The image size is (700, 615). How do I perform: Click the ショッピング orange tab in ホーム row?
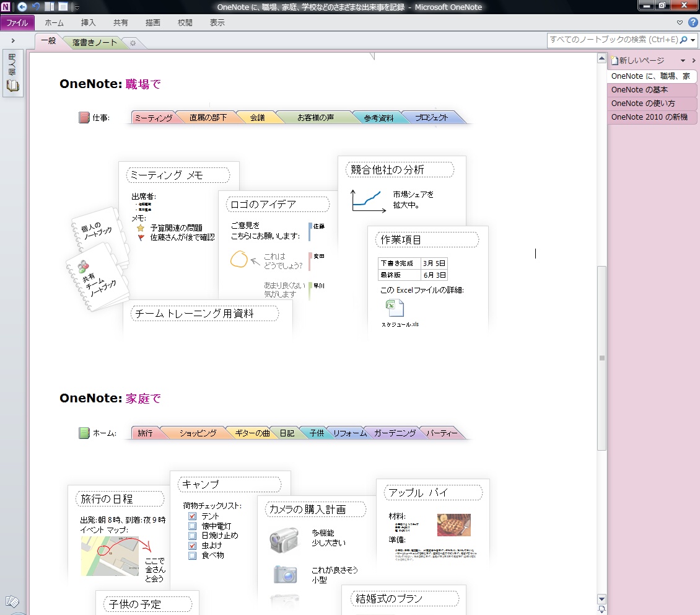[x=198, y=433]
